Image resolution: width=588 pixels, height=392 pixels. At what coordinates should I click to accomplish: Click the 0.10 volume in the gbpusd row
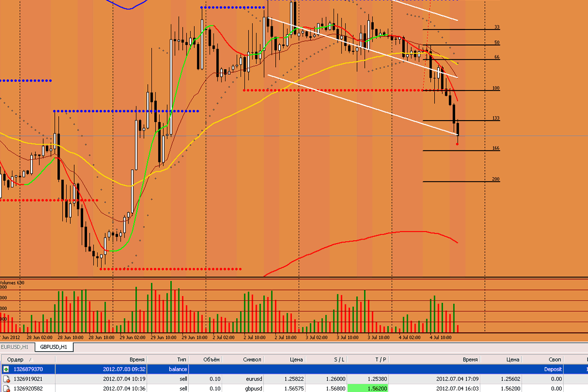(x=215, y=389)
